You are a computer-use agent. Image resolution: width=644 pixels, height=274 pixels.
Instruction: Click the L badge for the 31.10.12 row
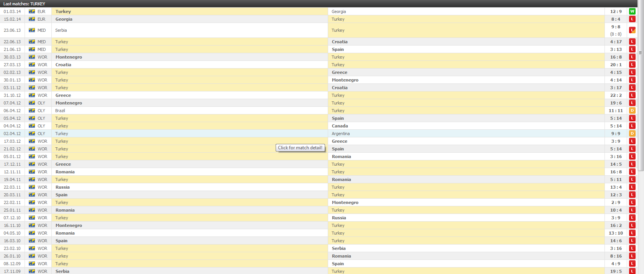pos(632,95)
